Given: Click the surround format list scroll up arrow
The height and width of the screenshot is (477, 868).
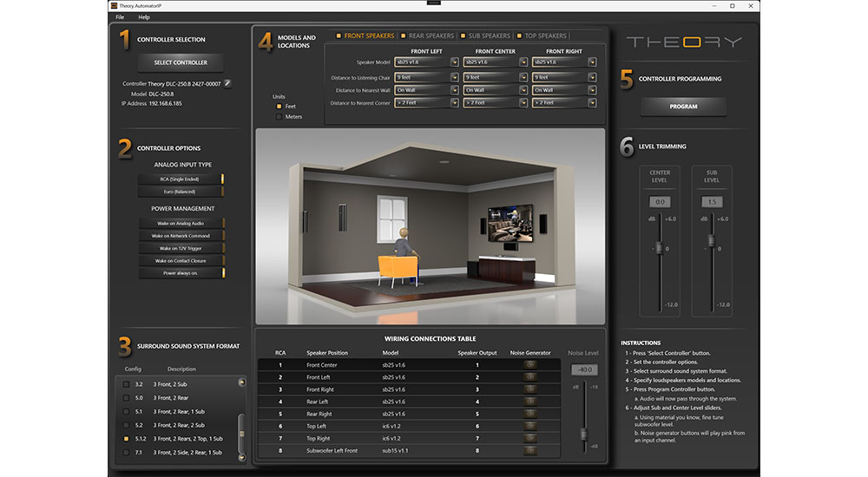Looking at the screenshot, I should 242,382.
